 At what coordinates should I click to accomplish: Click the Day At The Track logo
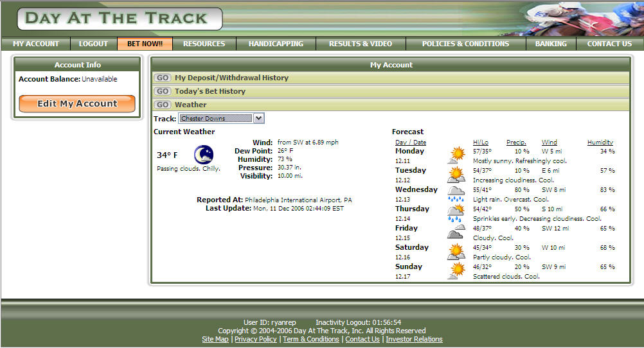(120, 19)
